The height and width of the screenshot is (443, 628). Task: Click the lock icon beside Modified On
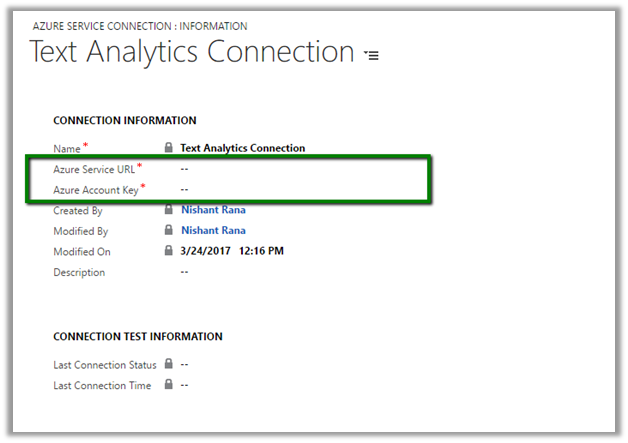click(x=169, y=251)
